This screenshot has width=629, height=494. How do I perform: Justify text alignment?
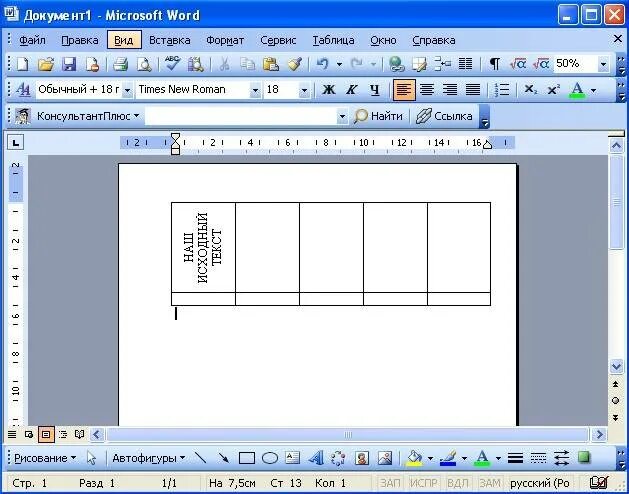click(473, 90)
